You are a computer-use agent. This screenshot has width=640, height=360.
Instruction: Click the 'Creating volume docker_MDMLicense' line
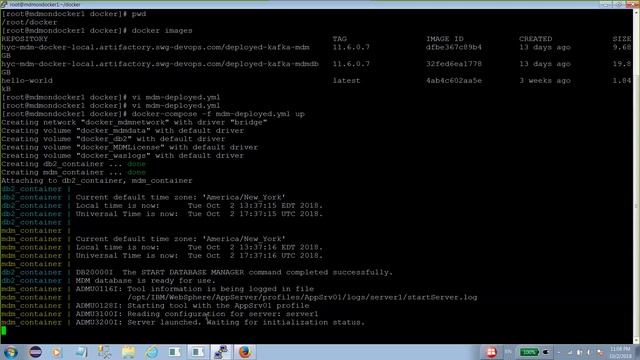click(x=129, y=147)
